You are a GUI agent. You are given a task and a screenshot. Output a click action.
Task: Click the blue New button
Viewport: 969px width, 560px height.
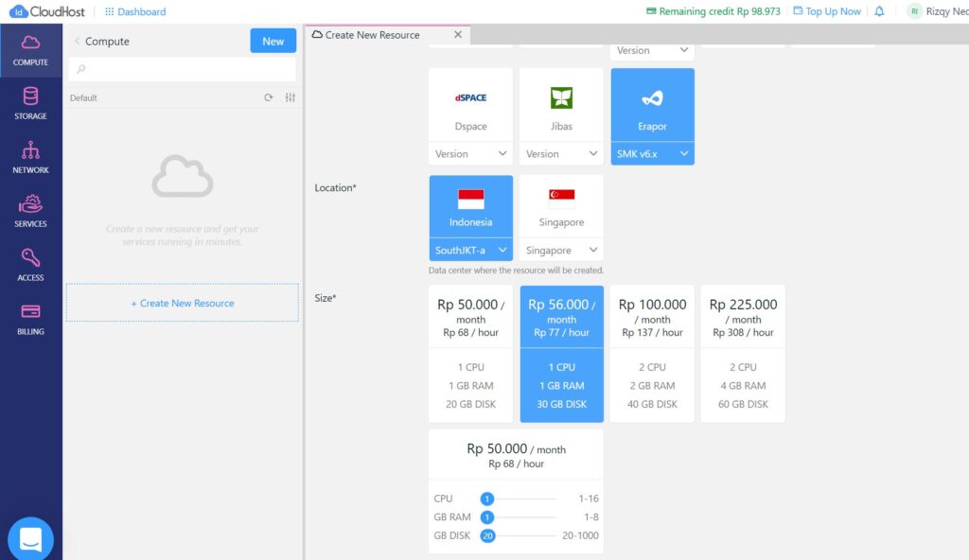coord(273,41)
